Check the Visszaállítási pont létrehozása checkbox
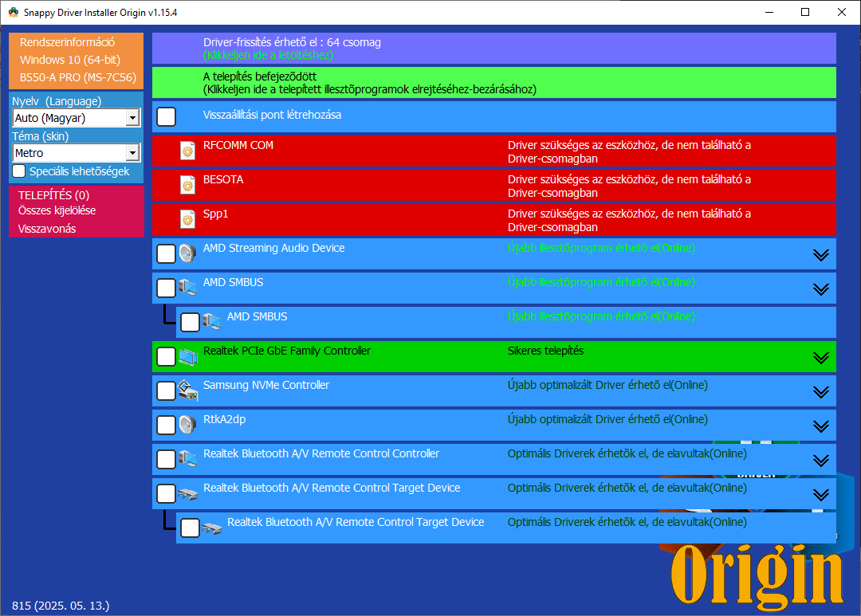Viewport: 861px width, 616px height. coord(166,117)
